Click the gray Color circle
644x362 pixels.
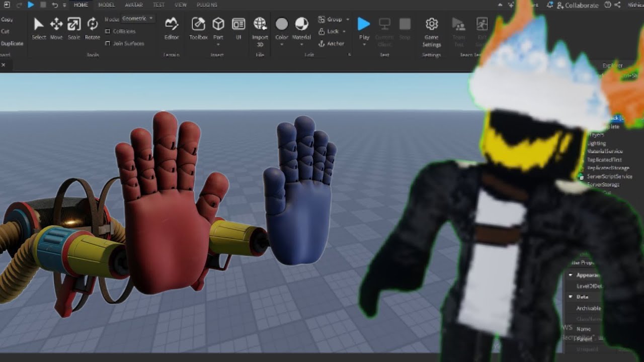click(282, 24)
